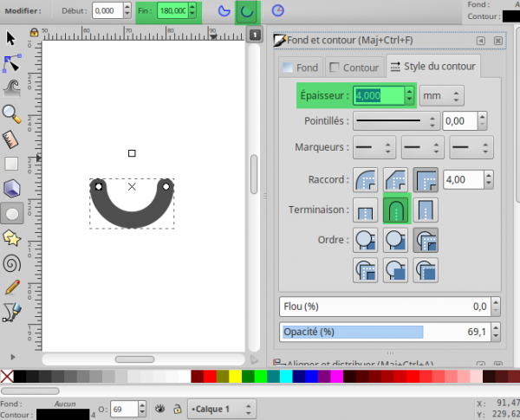Click the make whole ellipse icon

(x=277, y=10)
